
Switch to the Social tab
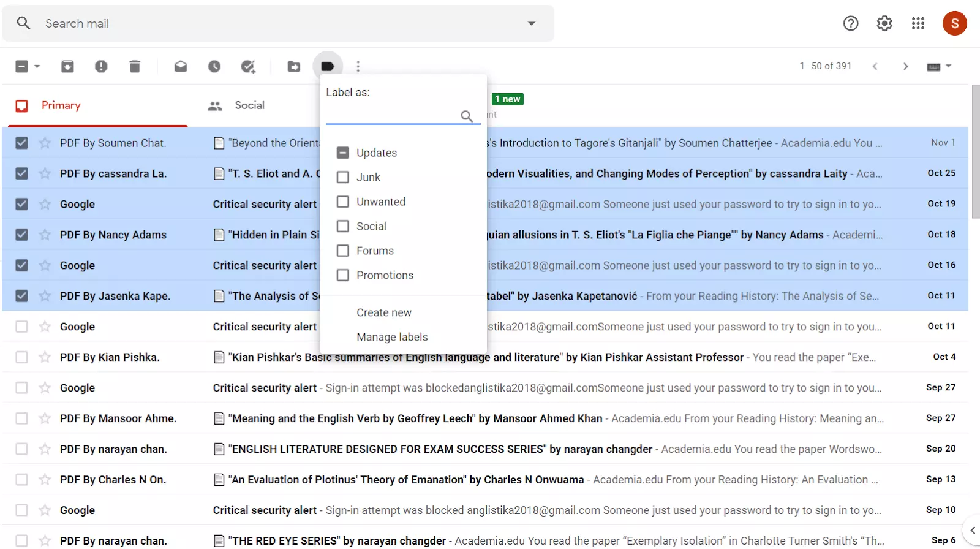[250, 105]
